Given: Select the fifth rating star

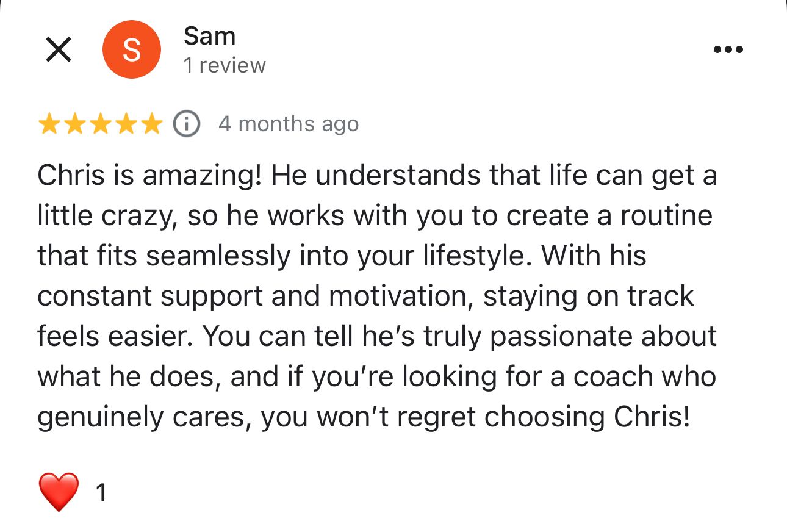Looking at the screenshot, I should (x=150, y=124).
